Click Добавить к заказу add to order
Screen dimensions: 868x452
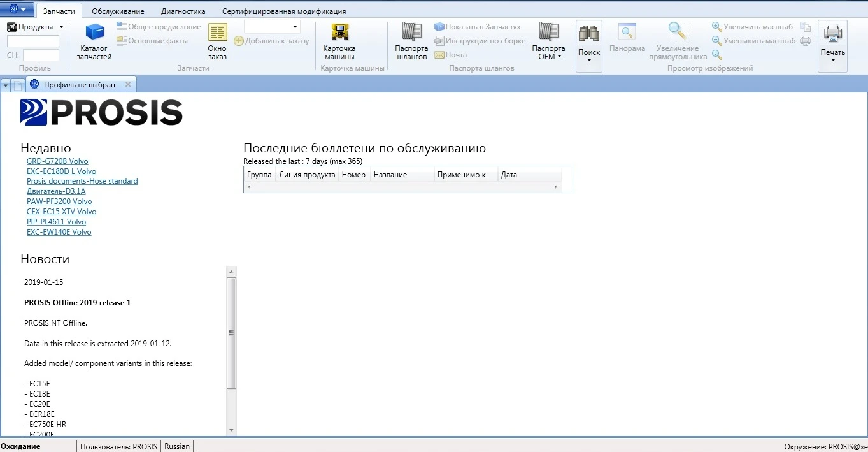272,41
